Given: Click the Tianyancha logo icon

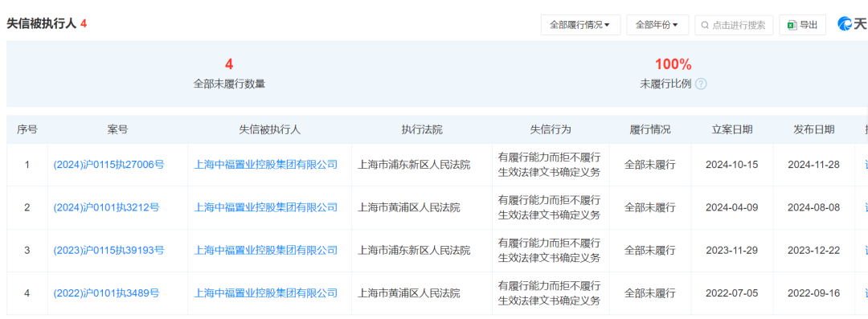Looking at the screenshot, I should tap(845, 24).
